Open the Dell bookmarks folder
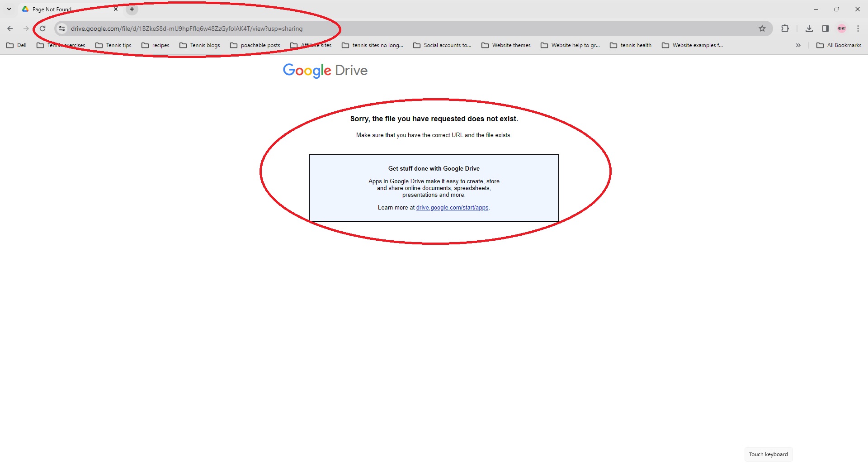The width and height of the screenshot is (868, 467). click(17, 45)
